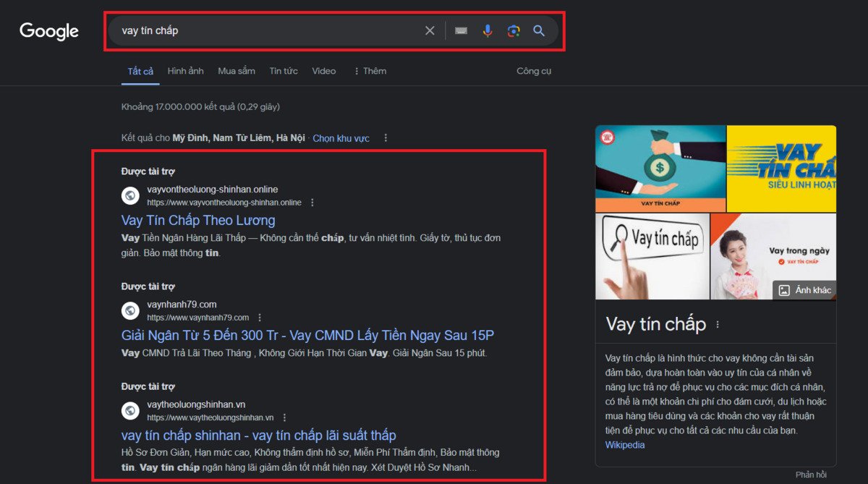Click globe favicon for vaytheoluongshinhan.vn
The width and height of the screenshot is (868, 484).
click(130, 411)
